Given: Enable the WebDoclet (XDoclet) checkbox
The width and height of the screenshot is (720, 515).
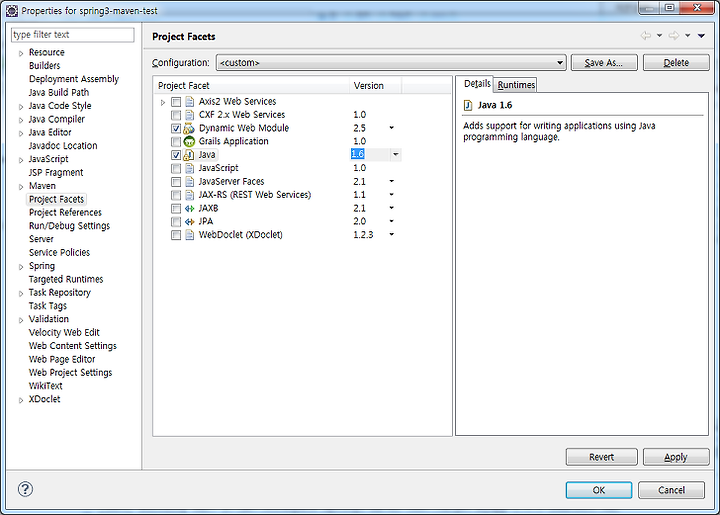Looking at the screenshot, I should [176, 235].
